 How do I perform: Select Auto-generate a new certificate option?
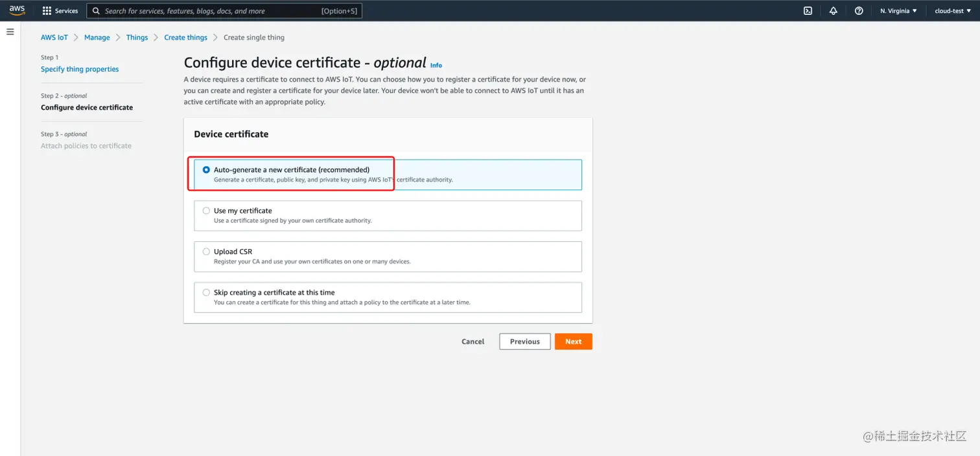click(x=388, y=174)
